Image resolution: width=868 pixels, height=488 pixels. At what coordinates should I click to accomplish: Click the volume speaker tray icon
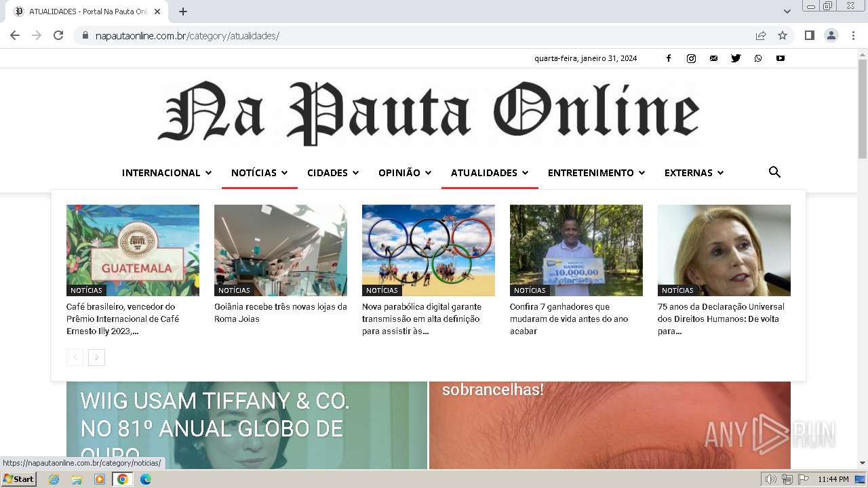click(770, 479)
